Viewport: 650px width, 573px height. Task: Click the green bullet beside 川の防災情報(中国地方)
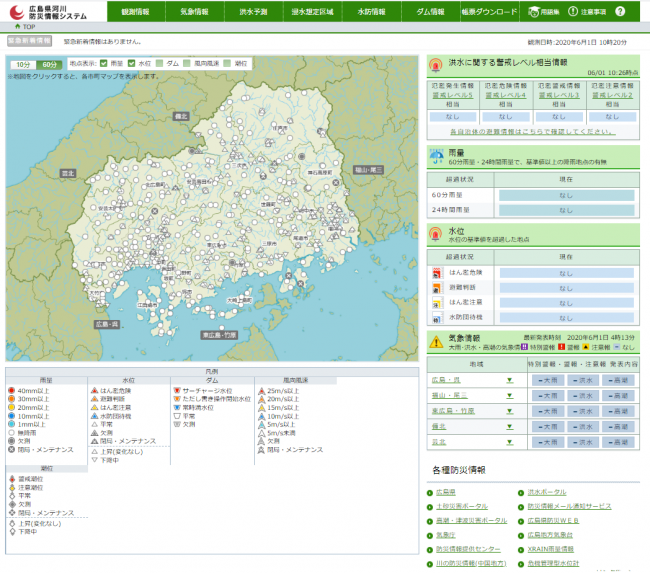(430, 564)
